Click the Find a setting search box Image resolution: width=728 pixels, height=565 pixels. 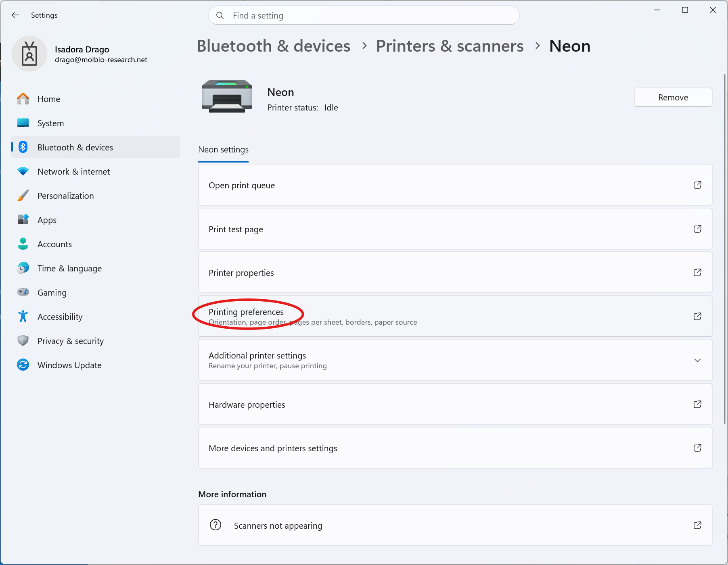(x=364, y=16)
